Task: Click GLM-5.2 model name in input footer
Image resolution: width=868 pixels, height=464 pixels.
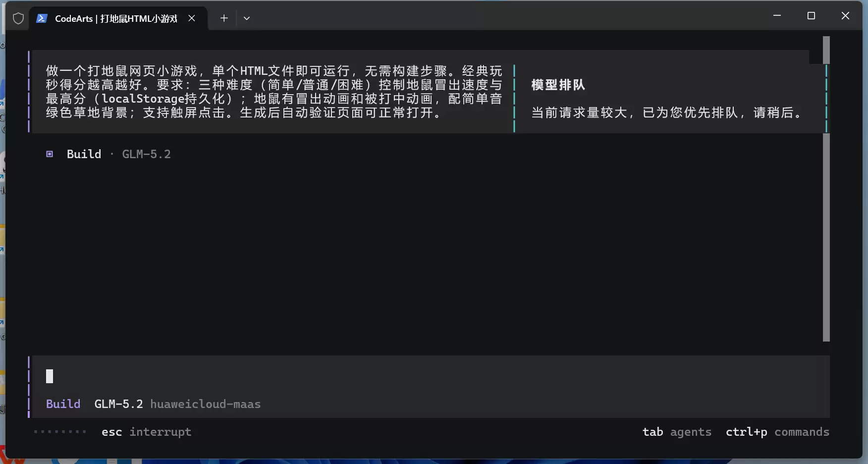Action: click(x=118, y=404)
